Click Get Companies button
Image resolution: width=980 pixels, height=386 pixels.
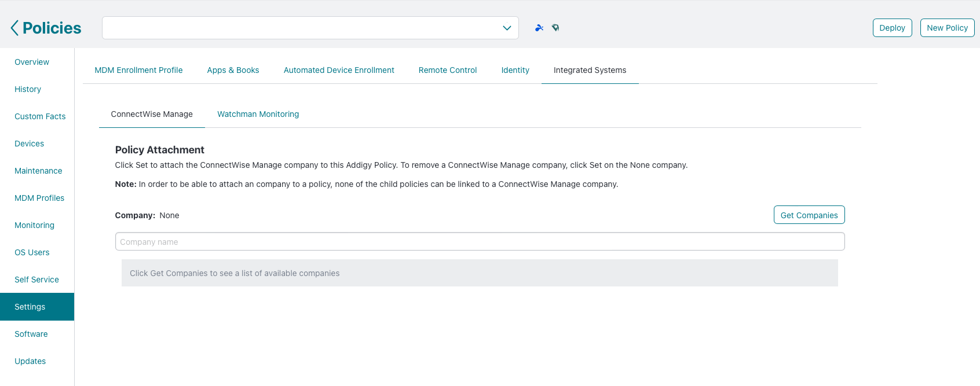tap(809, 215)
